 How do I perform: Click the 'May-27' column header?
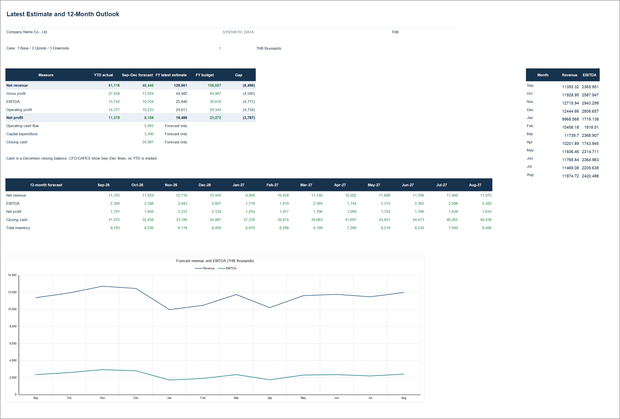(374, 185)
